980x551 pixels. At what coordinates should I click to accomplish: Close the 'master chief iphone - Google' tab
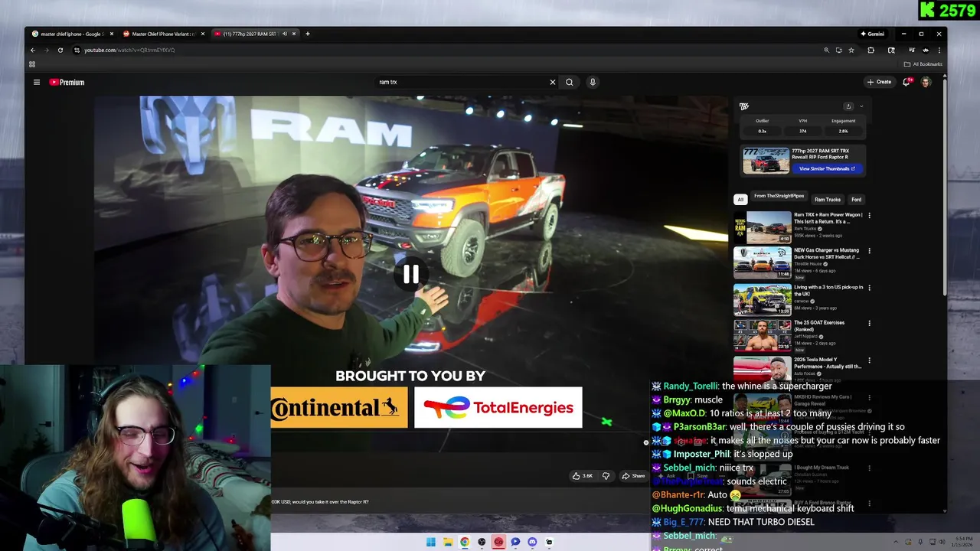(112, 34)
